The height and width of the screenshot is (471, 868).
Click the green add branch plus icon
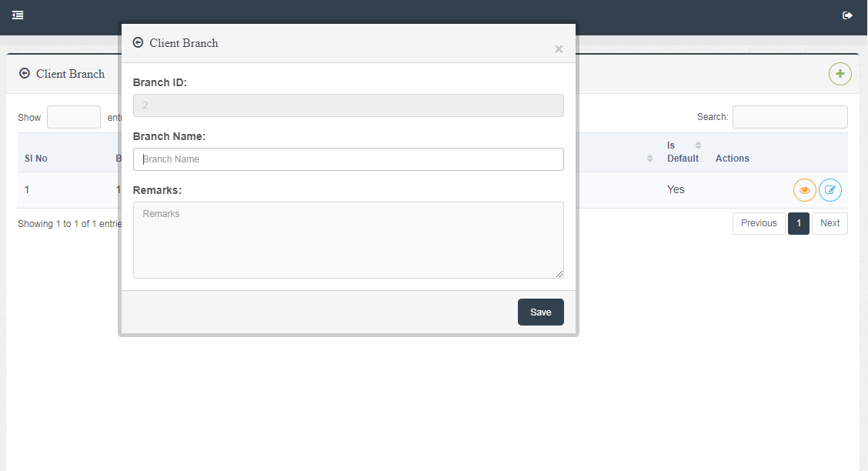point(840,74)
